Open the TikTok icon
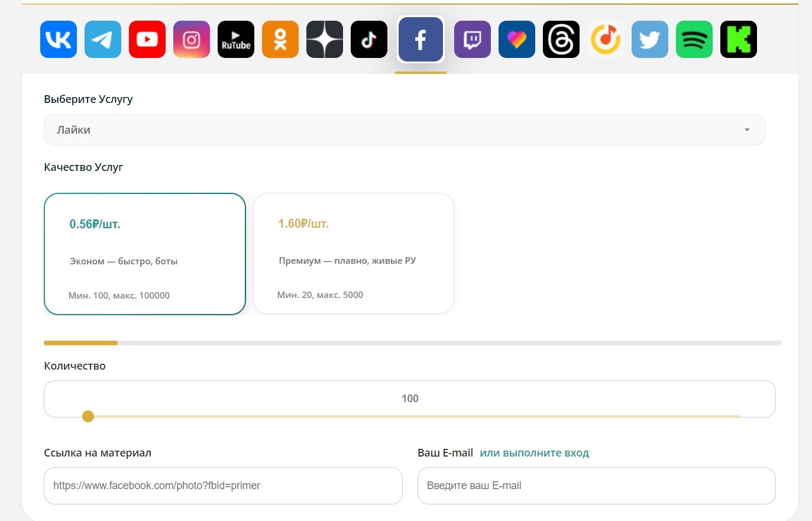812x521 pixels. point(369,40)
